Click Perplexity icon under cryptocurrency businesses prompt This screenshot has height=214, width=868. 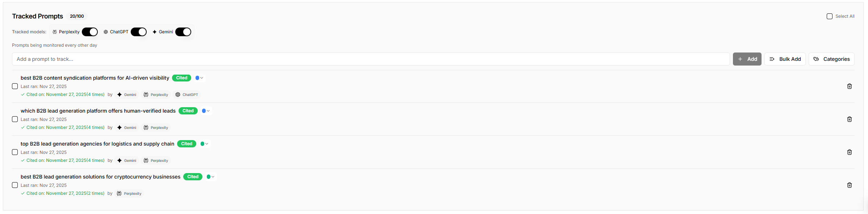pos(119,193)
